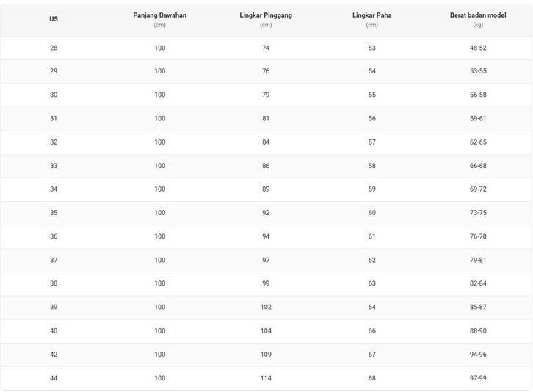Select US size 33 cell
The width and height of the screenshot is (533, 392).
54,166
